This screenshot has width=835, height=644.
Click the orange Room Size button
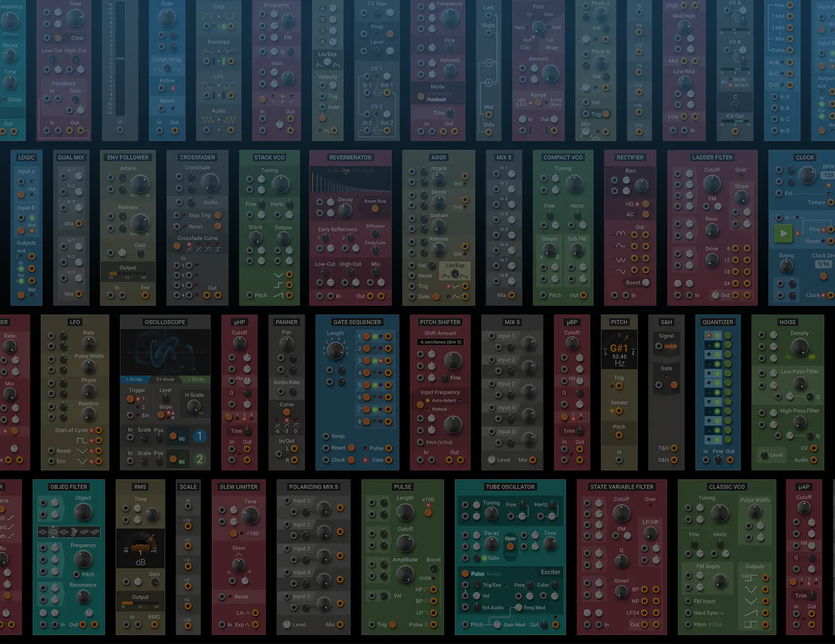[x=375, y=209]
